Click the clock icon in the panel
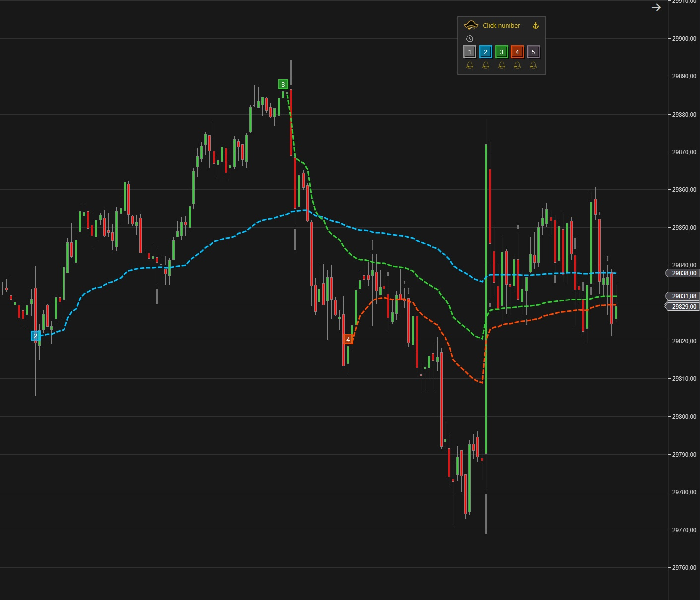The width and height of the screenshot is (700, 600). [x=470, y=39]
